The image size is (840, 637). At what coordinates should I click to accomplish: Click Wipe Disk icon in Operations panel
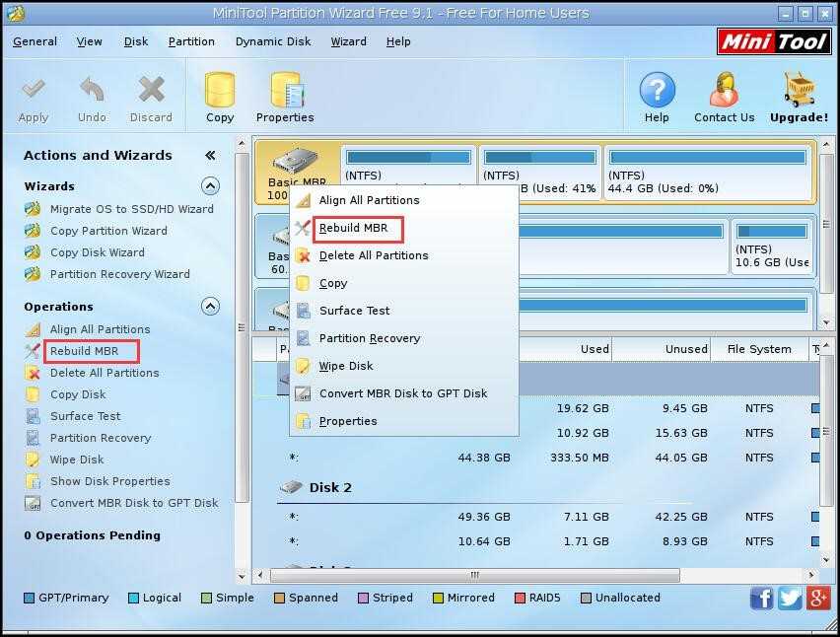[x=33, y=460]
